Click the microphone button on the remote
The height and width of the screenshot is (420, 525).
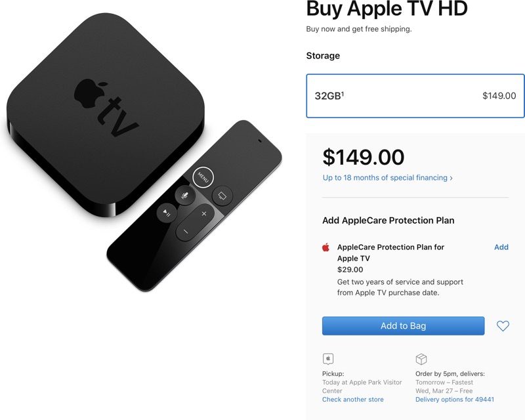[185, 196]
